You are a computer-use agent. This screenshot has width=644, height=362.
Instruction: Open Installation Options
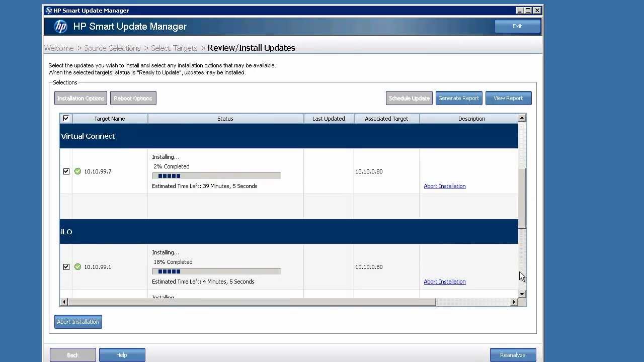80,98
